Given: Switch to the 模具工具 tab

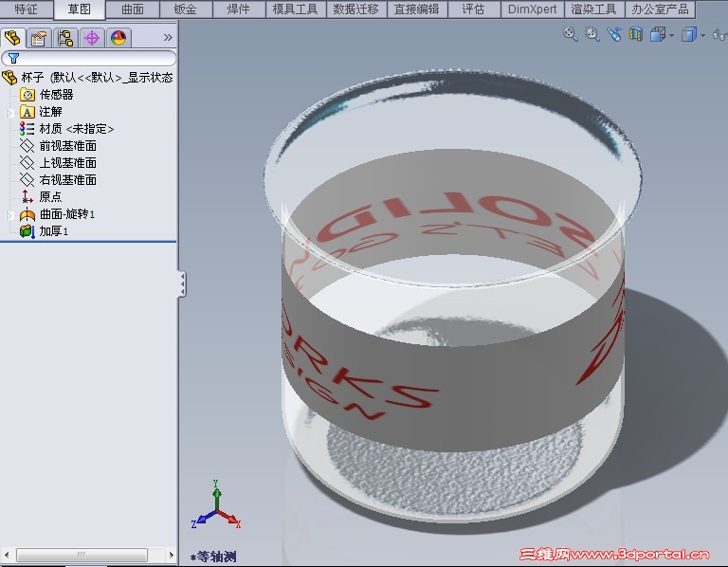Looking at the screenshot, I should tap(296, 9).
